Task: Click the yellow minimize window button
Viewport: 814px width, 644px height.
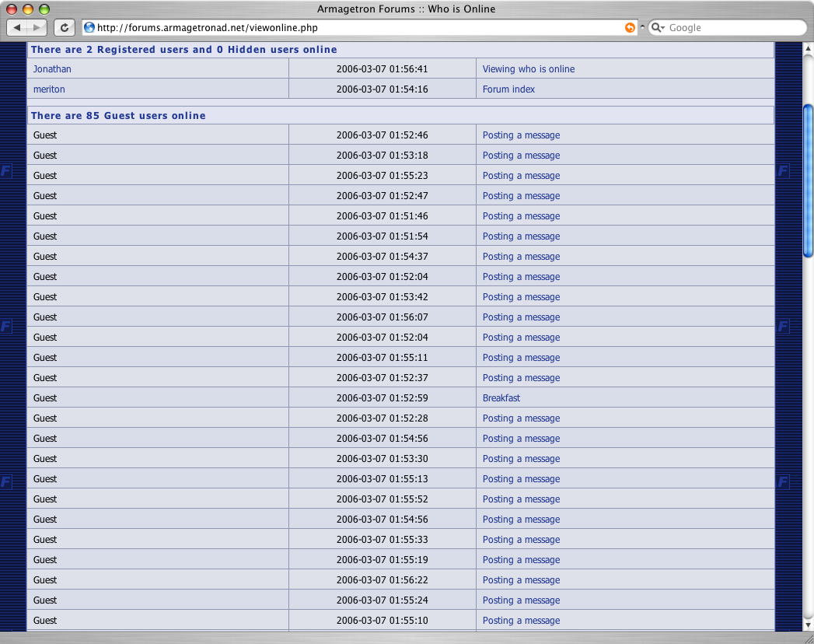Action: point(28,9)
